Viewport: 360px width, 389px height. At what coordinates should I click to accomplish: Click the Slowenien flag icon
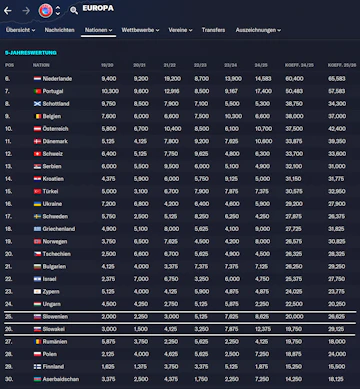coord(37,317)
